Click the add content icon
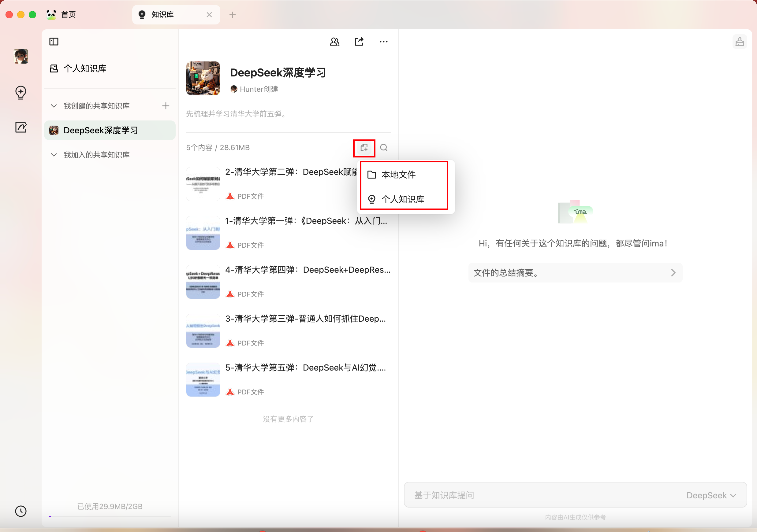Viewport: 757px width, 532px height. [x=364, y=148]
